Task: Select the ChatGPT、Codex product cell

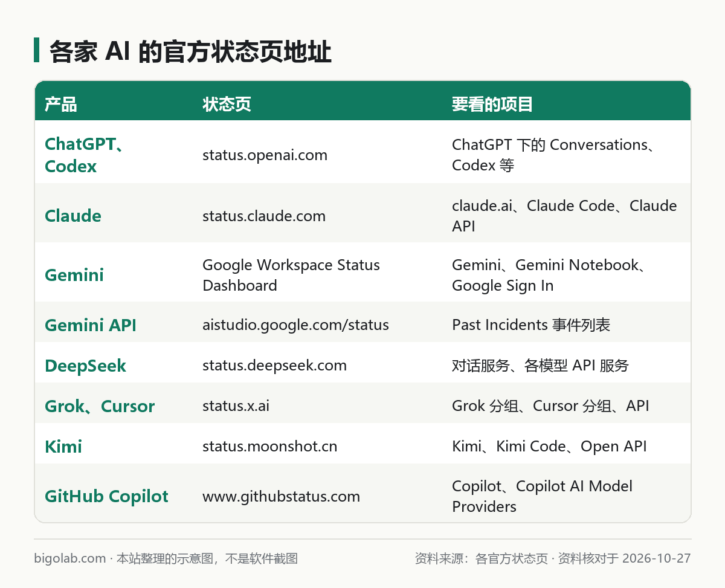Action: [85, 155]
